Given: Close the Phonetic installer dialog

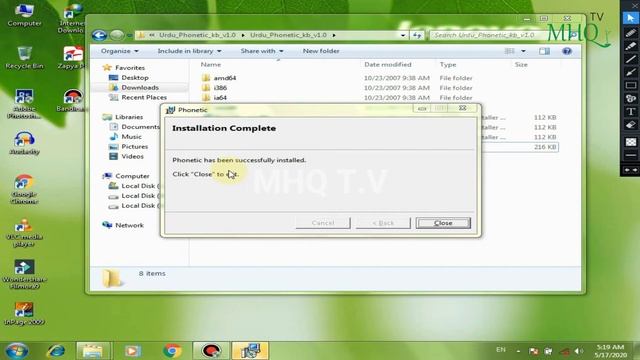Looking at the screenshot, I should [x=443, y=223].
